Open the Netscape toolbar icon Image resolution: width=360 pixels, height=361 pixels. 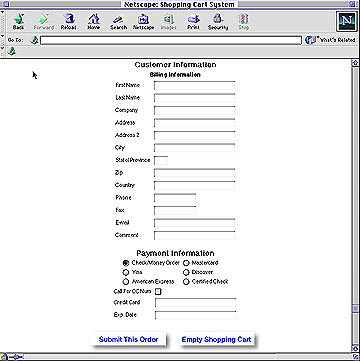pyautogui.click(x=143, y=22)
